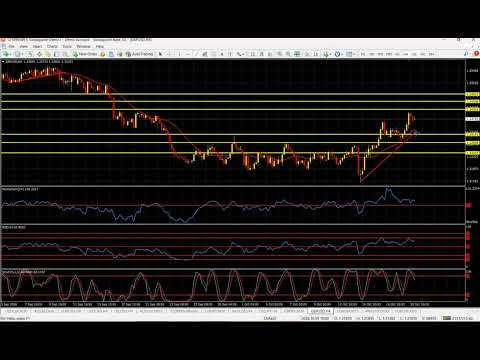Click the Zoom In chart icon
480x360 pixels.
(279, 54)
